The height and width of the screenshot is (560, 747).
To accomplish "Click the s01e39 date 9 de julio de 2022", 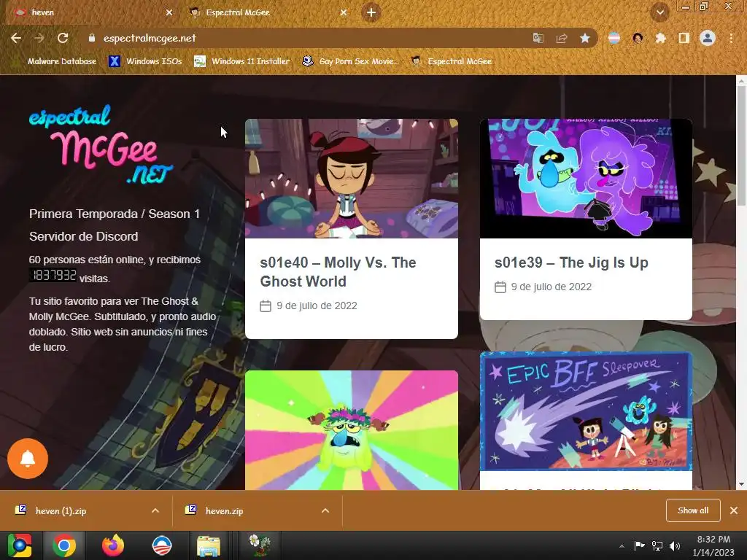I will point(551,287).
